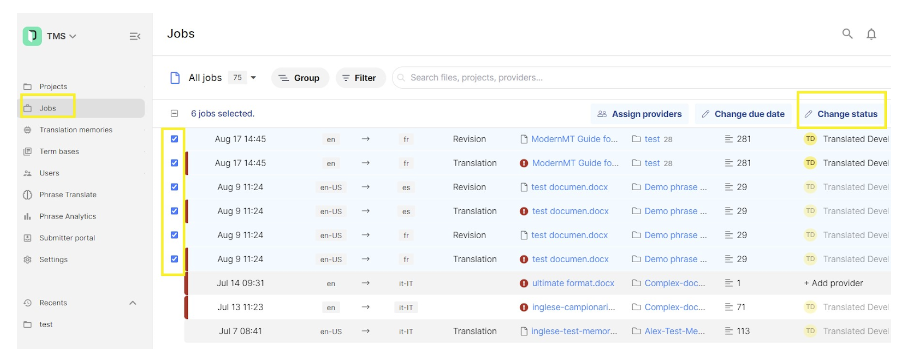Toggle the select-all jobs checkbox
Image resolution: width=921 pixels, height=363 pixels.
pos(174,114)
